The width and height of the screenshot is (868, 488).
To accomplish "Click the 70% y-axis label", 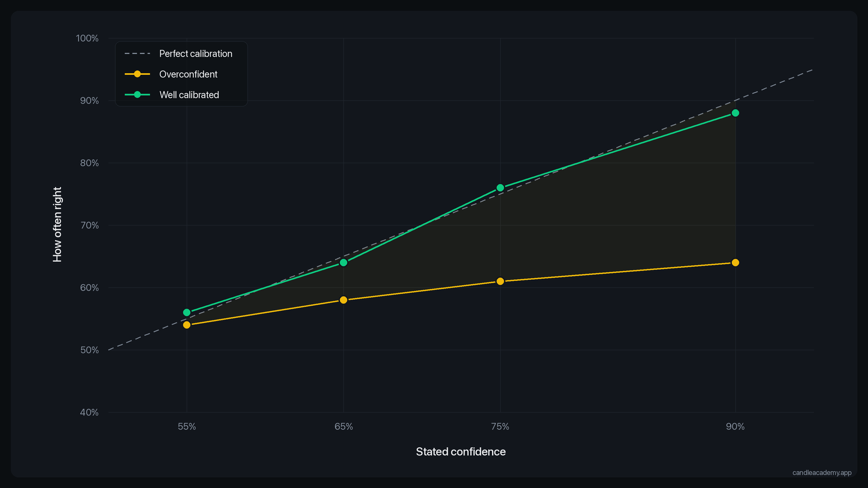I will pos(90,226).
